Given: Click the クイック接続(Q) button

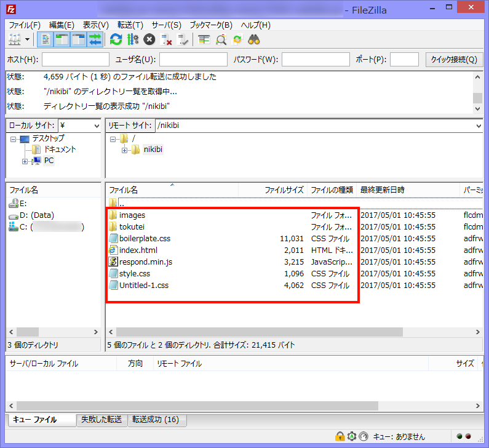Looking at the screenshot, I should point(454,59).
